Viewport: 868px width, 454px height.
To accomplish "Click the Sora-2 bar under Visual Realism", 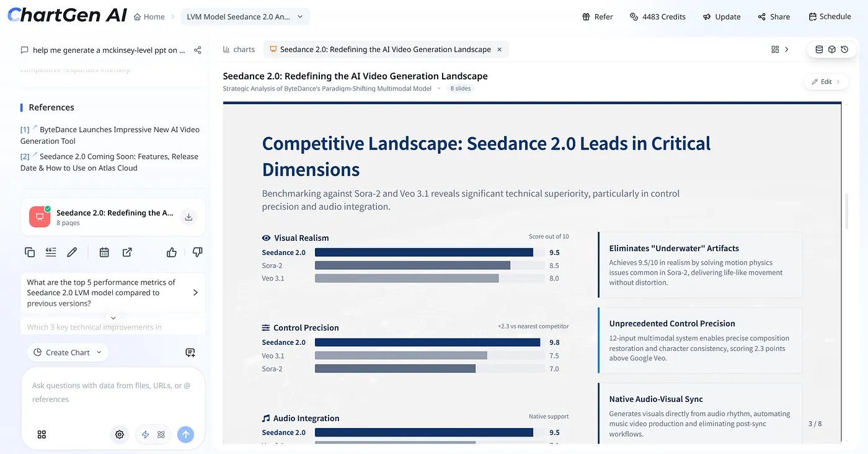I will click(412, 265).
